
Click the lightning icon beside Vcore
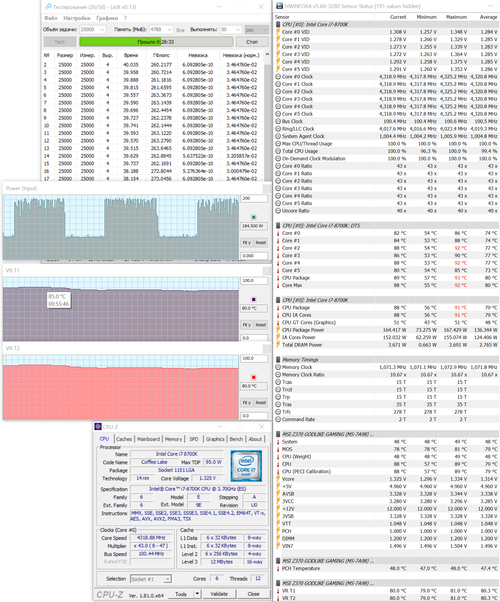tap(278, 479)
